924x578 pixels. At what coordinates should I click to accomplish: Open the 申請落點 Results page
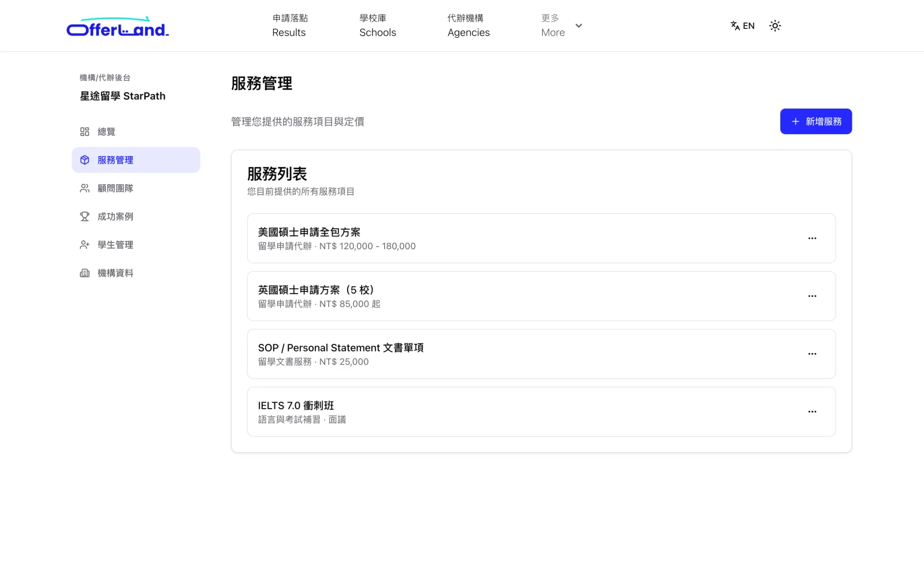click(289, 25)
